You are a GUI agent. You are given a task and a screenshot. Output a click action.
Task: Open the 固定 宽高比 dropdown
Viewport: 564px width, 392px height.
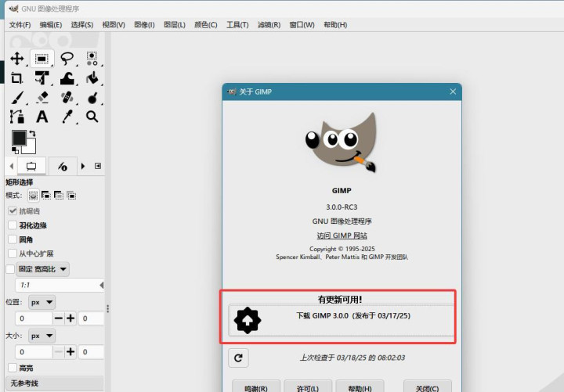point(42,268)
